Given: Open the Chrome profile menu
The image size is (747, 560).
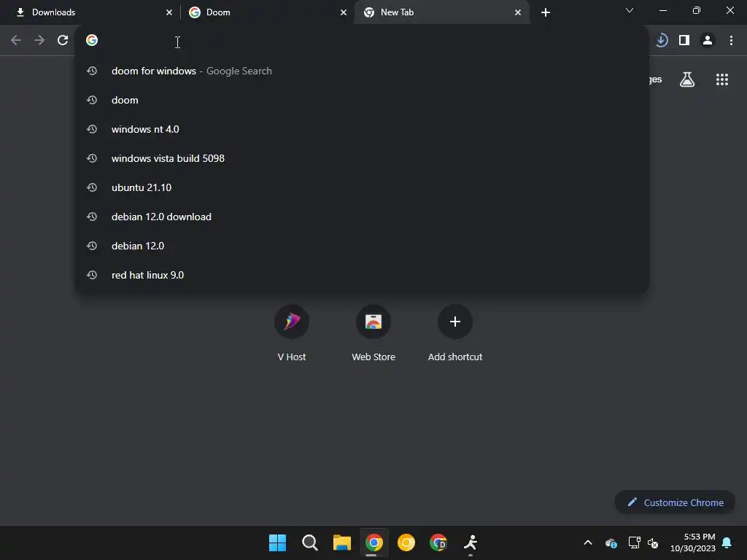Looking at the screenshot, I should (x=708, y=41).
